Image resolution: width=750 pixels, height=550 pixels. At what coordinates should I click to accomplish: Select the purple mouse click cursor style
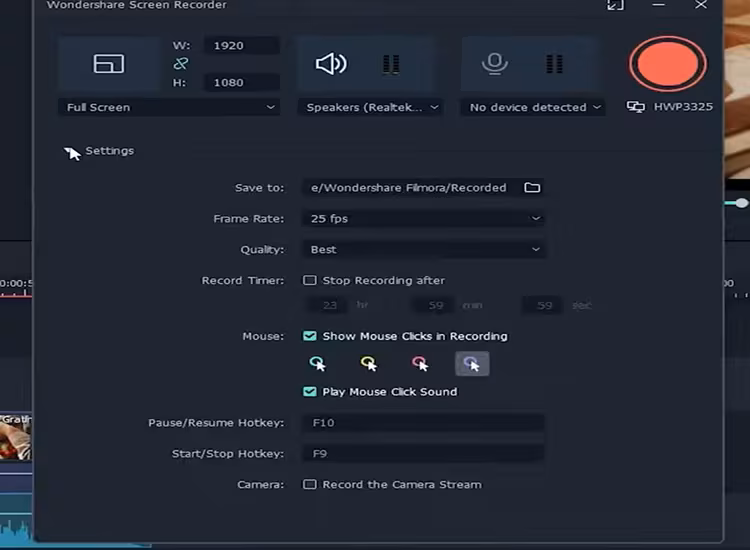click(x=472, y=363)
